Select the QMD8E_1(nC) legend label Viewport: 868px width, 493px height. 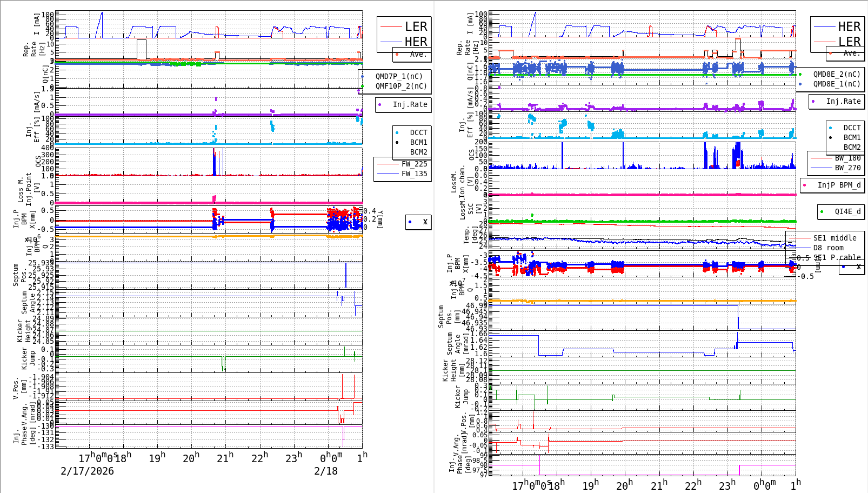tap(837, 84)
